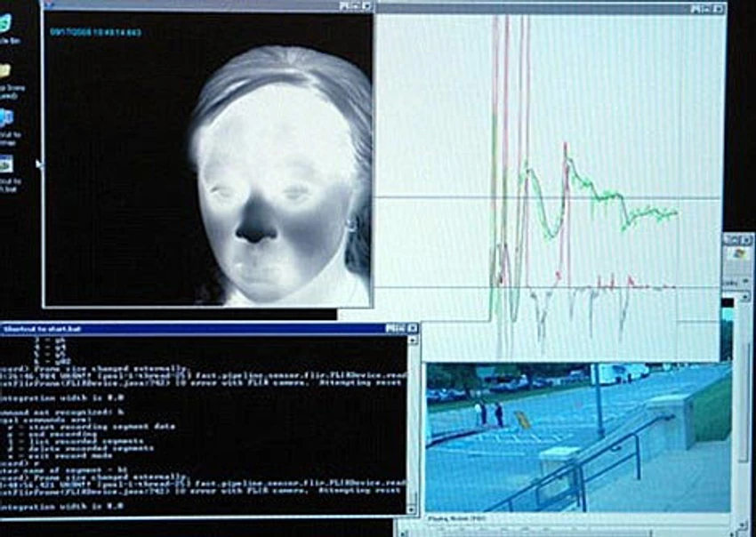Click the Windows logo in the partially hidden window
Viewport: 756px width, 537px height.
point(738,254)
